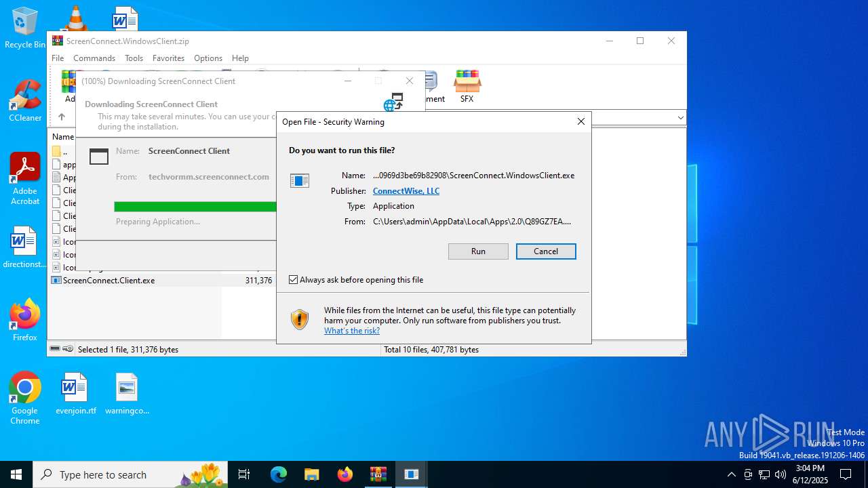The width and height of the screenshot is (868, 488).
Task: Open the File menu in WinRAR
Action: tap(58, 58)
